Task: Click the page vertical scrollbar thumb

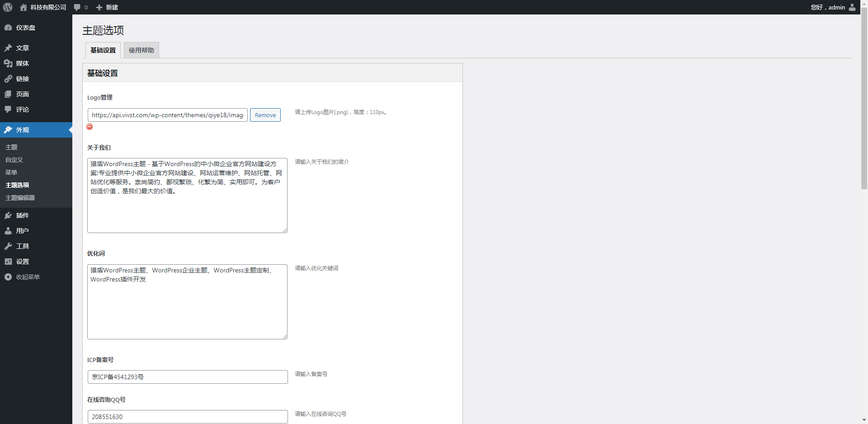Action: (864, 98)
